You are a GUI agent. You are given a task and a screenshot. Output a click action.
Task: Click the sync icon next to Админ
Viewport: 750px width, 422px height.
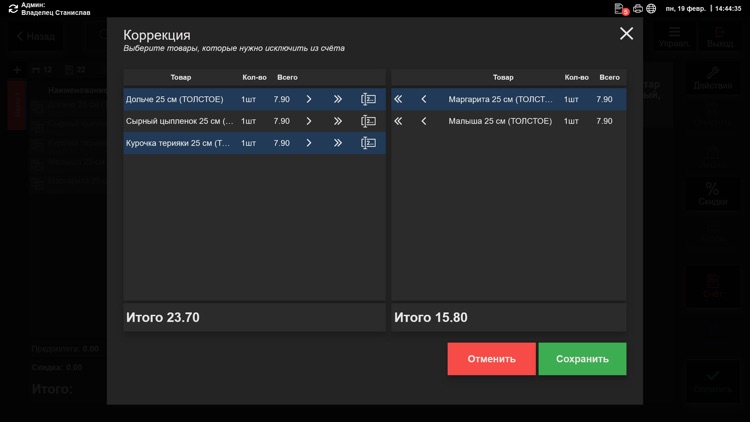pyautogui.click(x=13, y=9)
